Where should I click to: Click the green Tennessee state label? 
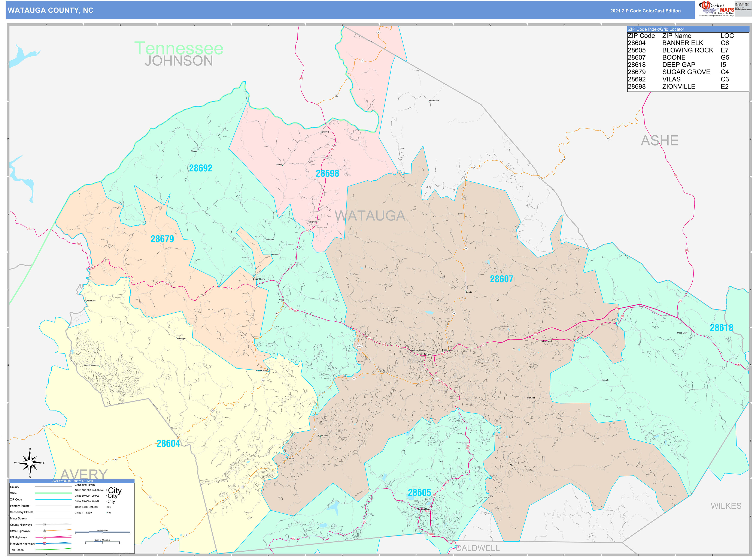(x=179, y=48)
